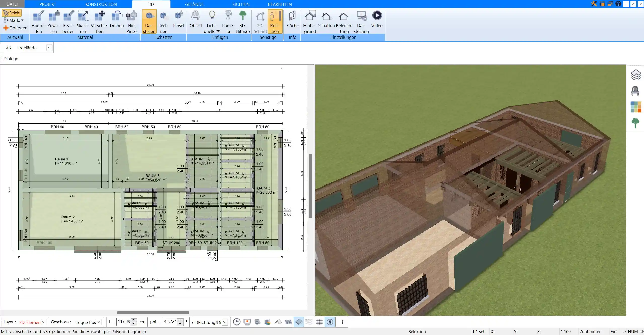Image resolution: width=644 pixels, height=335 pixels.
Task: Click the phi angle input field
Action: 170,322
